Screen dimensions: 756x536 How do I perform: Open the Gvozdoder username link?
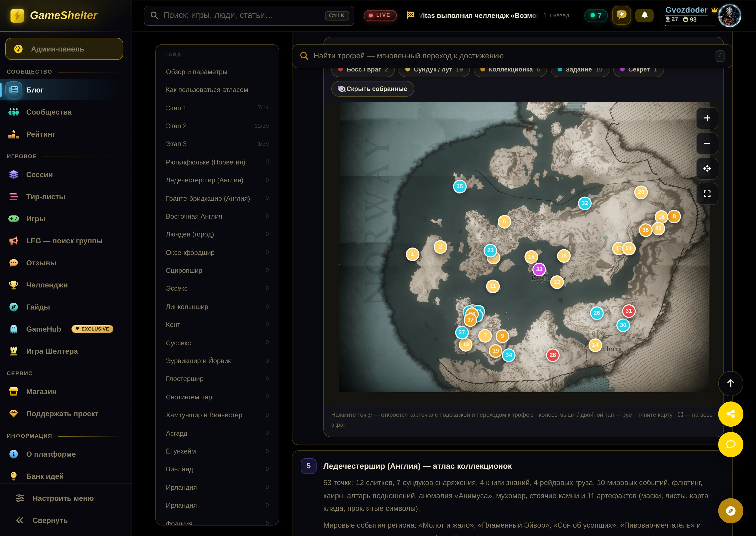pos(686,10)
